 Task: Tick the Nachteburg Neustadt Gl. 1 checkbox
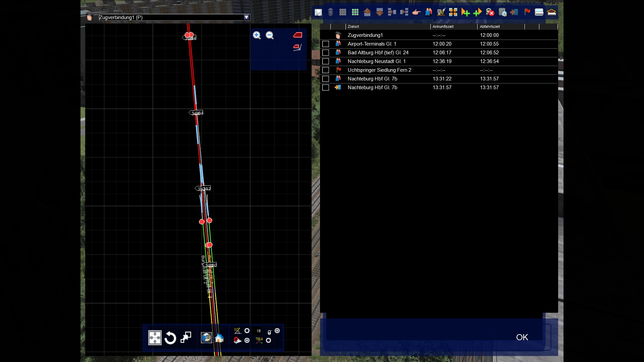[325, 61]
